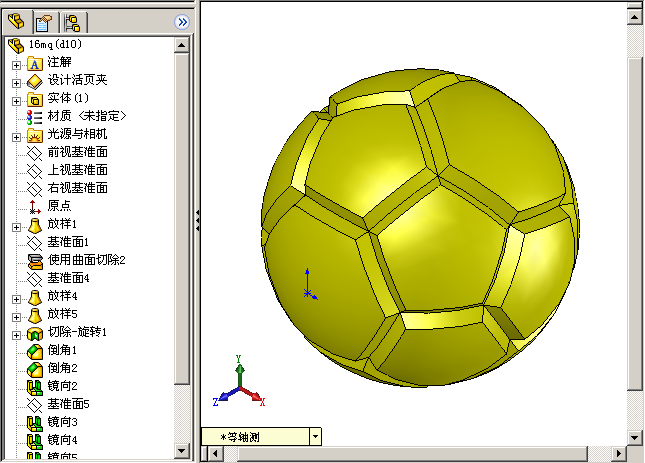Click the 16mq(d10) part name text

[x=56, y=44]
